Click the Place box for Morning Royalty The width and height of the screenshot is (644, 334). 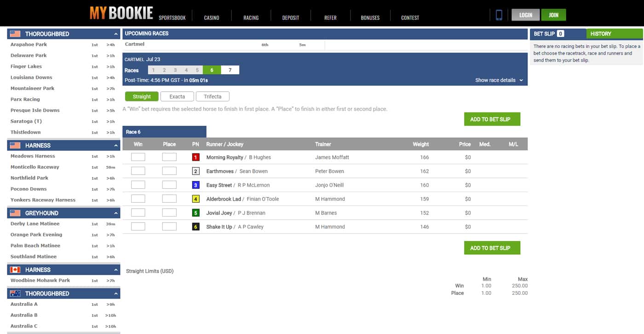169,157
